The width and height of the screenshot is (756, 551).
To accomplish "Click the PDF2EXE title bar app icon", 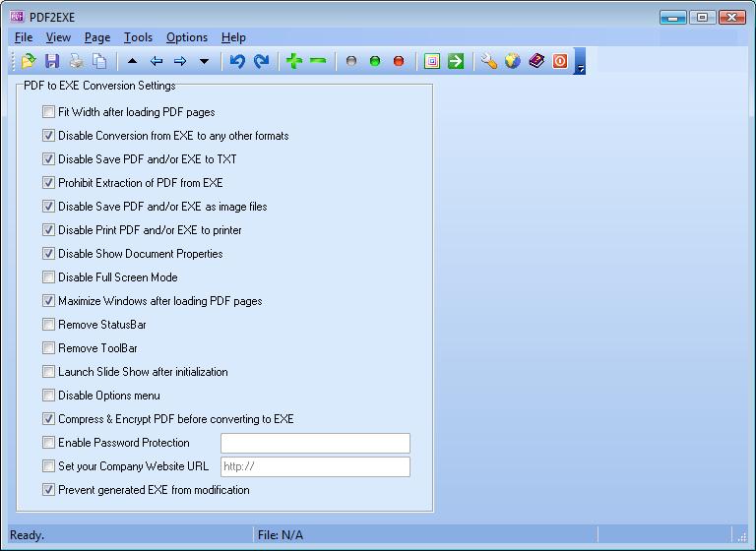I will tap(17, 17).
